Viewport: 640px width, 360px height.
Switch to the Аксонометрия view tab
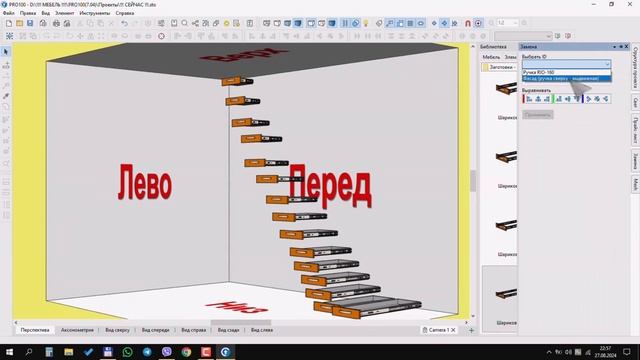coord(77,330)
